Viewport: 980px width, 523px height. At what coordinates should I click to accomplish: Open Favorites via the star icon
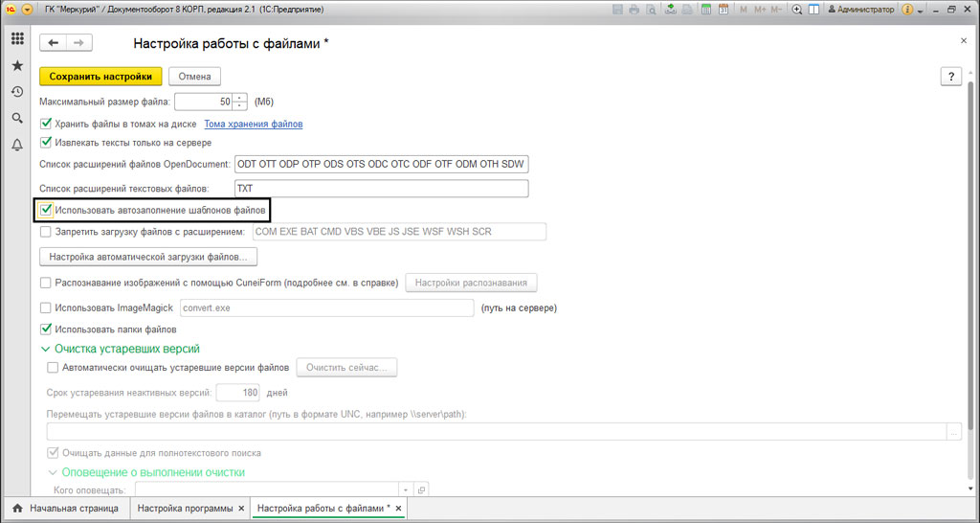(x=17, y=66)
